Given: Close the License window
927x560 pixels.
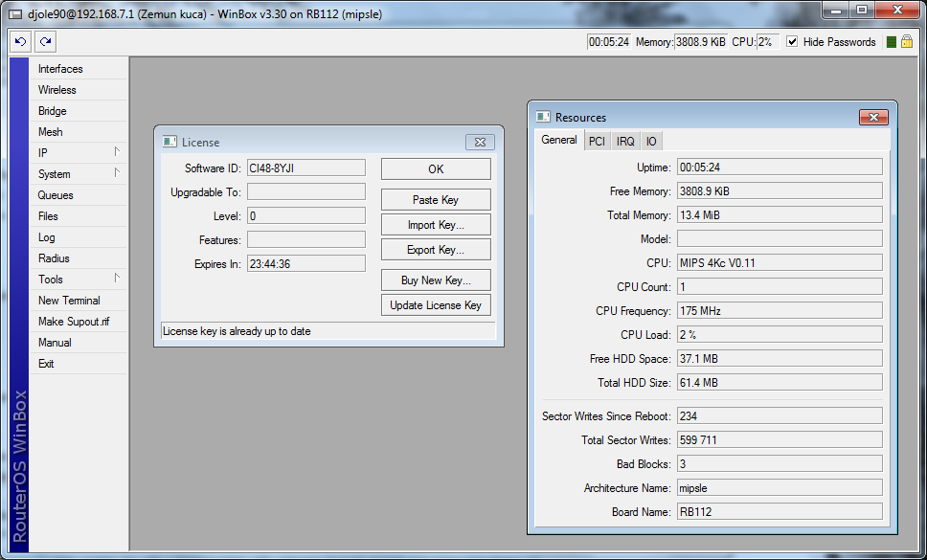Looking at the screenshot, I should (x=480, y=142).
